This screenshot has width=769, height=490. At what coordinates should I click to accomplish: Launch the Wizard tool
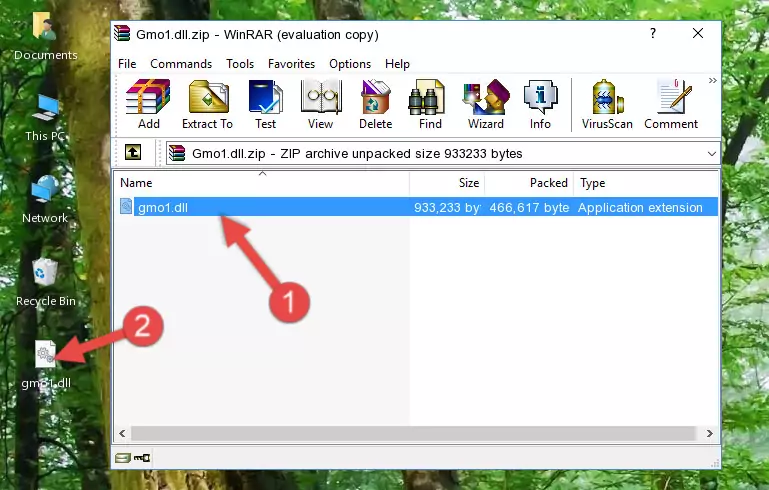[486, 104]
